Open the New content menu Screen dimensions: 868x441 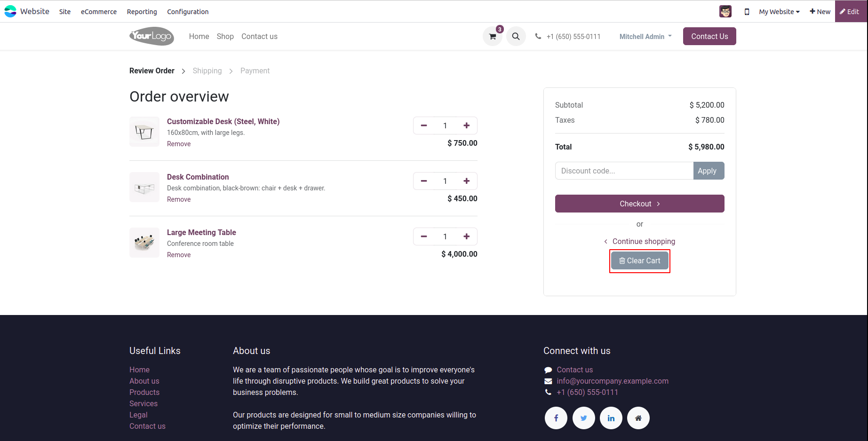(x=820, y=12)
